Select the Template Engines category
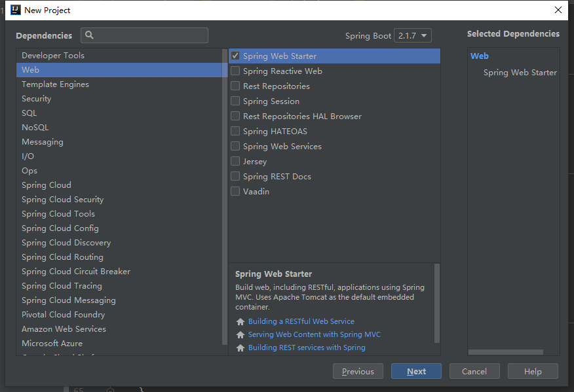The height and width of the screenshot is (392, 574). point(119,84)
